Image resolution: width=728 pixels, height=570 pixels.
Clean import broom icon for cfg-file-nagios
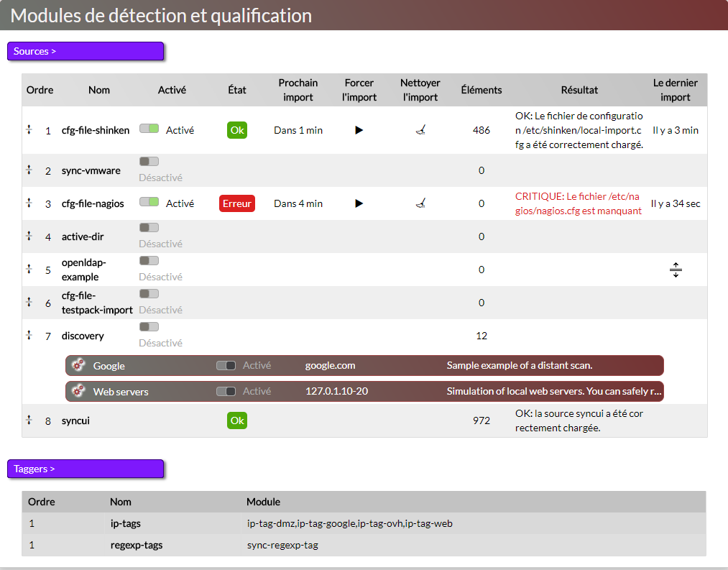420,203
